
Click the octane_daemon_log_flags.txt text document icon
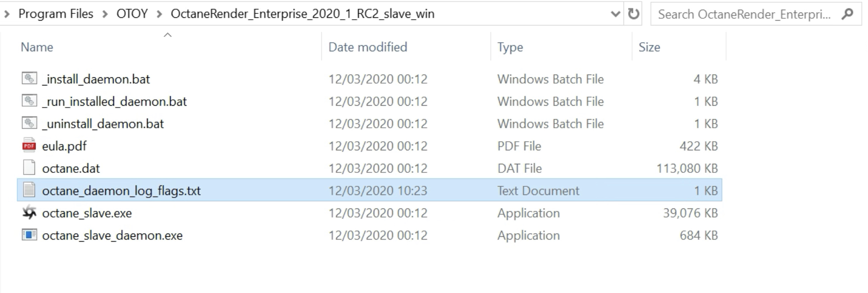coord(29,190)
